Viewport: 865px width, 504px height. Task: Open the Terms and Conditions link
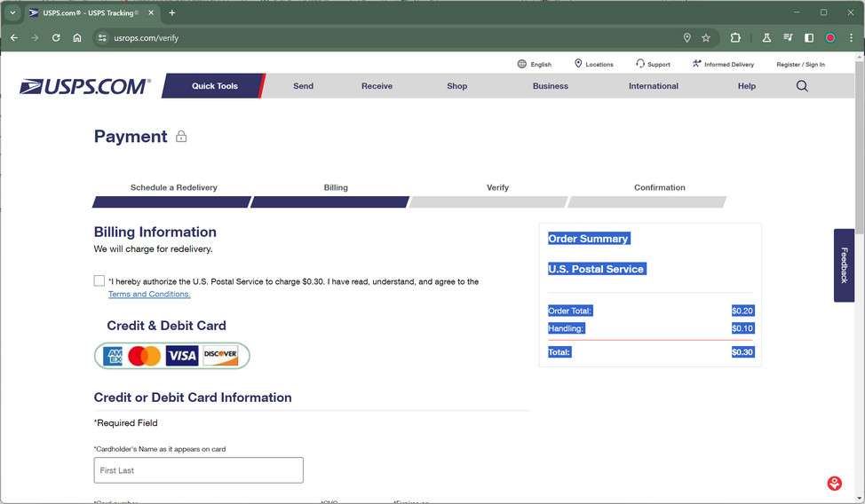(x=149, y=294)
